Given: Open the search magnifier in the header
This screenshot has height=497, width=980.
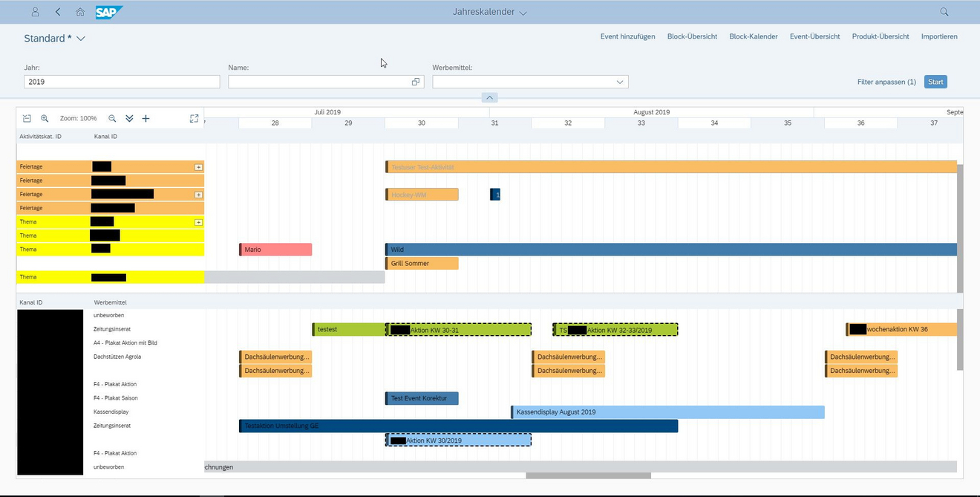Looking at the screenshot, I should coord(944,12).
